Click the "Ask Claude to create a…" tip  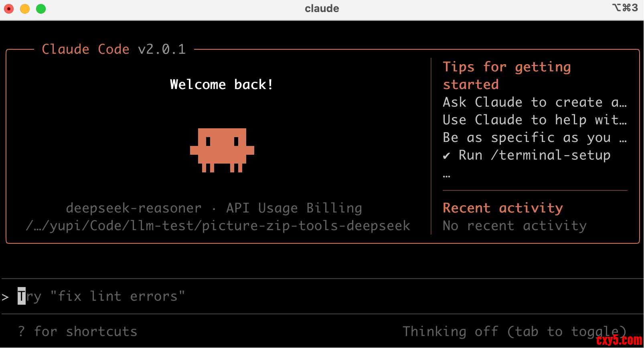point(535,102)
